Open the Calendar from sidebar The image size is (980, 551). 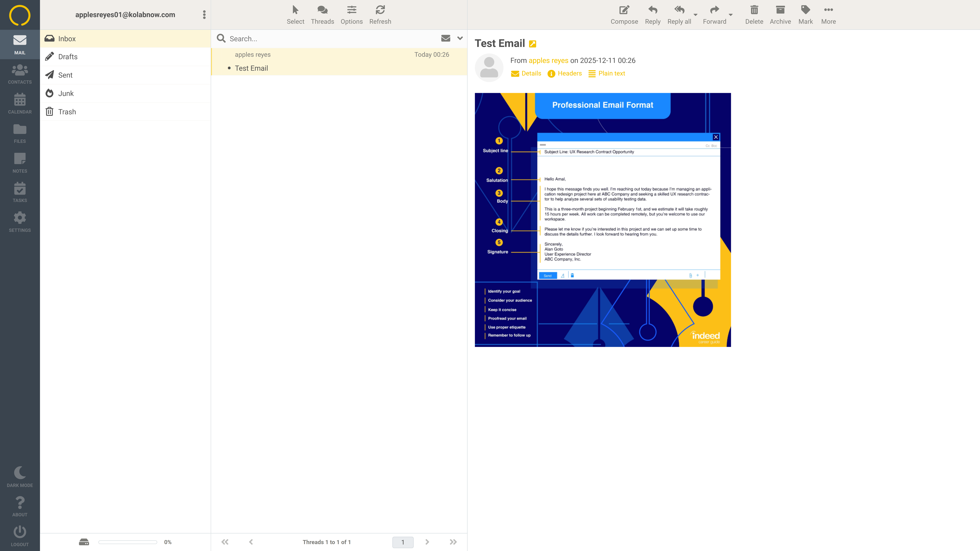[x=20, y=103]
